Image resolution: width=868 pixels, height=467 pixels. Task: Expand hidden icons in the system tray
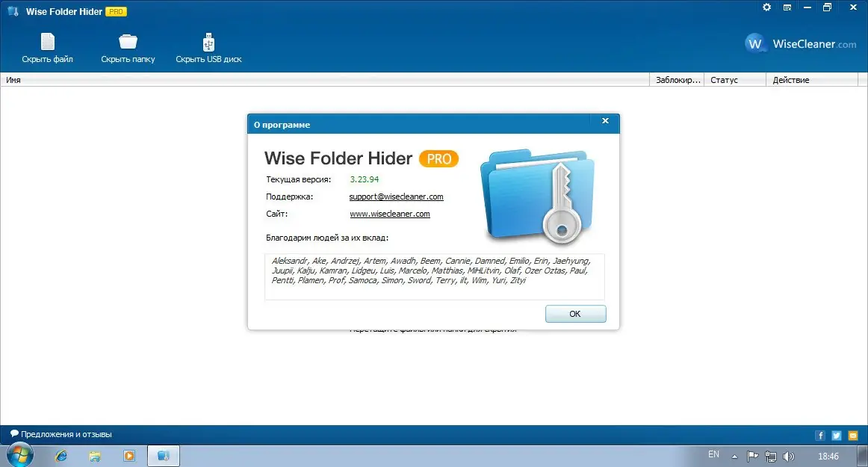[x=733, y=456]
